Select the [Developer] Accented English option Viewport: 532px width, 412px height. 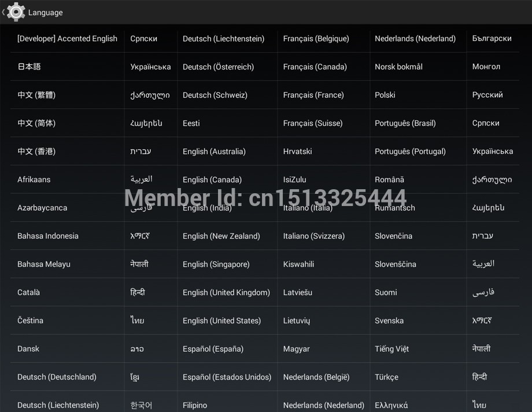pos(67,39)
